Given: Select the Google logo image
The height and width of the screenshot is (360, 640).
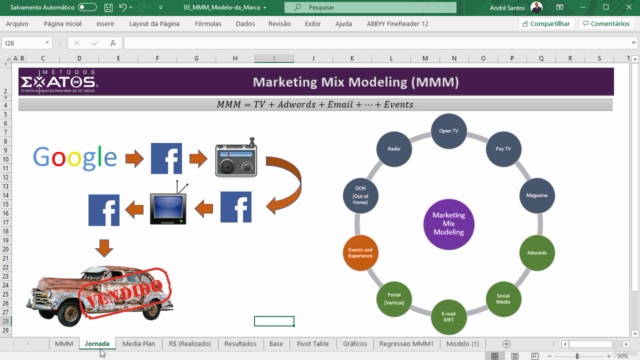Looking at the screenshot, I should pos(75,158).
